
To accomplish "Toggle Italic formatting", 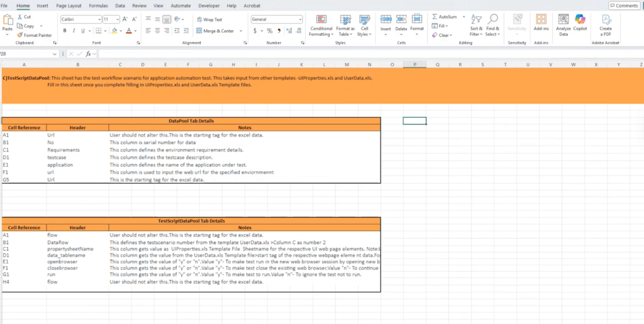I will [x=74, y=30].
